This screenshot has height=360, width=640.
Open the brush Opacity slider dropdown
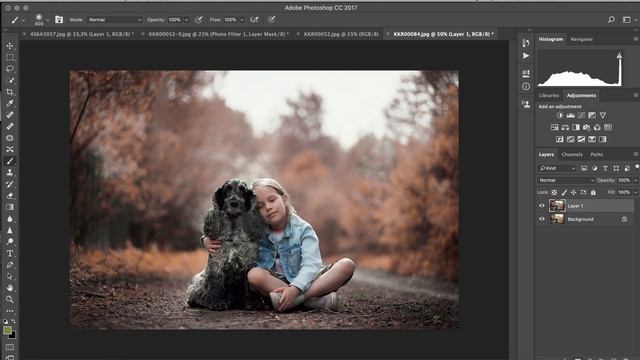click(187, 20)
